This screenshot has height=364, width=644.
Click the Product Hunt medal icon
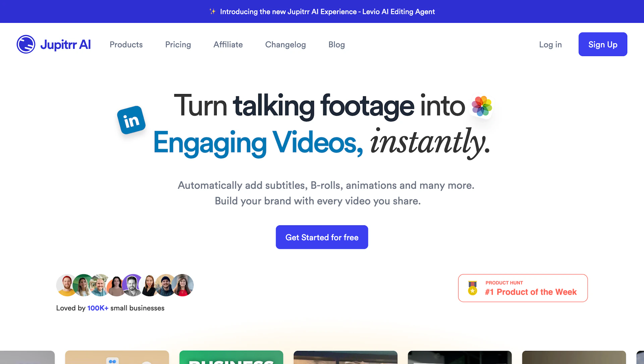pyautogui.click(x=473, y=288)
